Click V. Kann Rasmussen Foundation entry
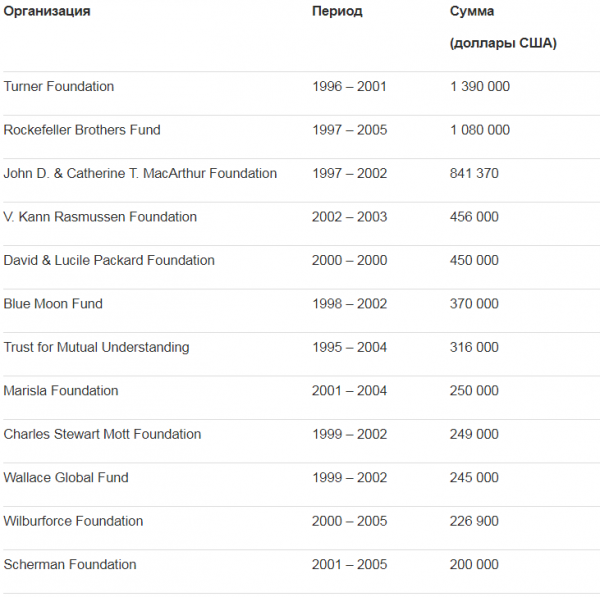This screenshot has width=600, height=597. [100, 217]
